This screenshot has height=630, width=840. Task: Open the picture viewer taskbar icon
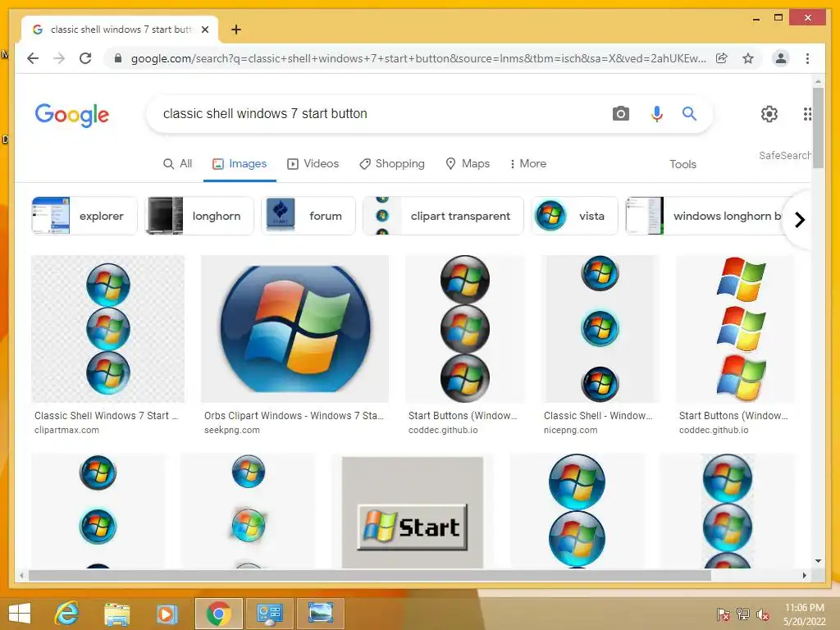click(x=321, y=614)
